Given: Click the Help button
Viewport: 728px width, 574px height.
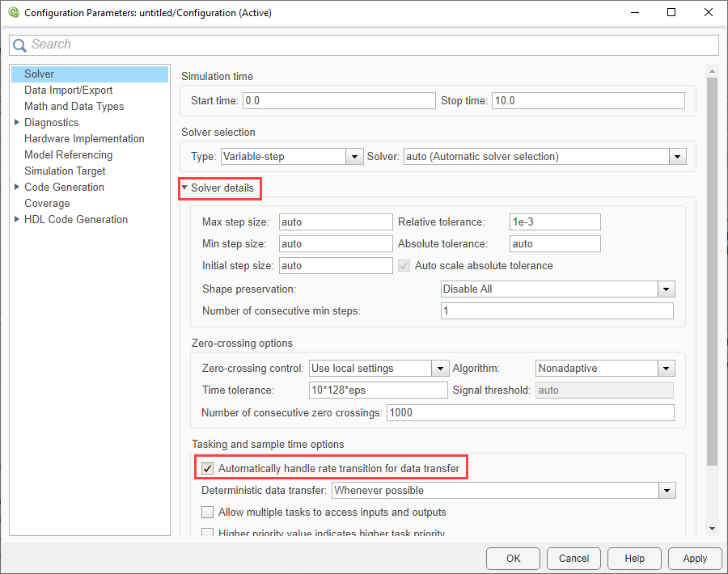Looking at the screenshot, I should pyautogui.click(x=634, y=558).
